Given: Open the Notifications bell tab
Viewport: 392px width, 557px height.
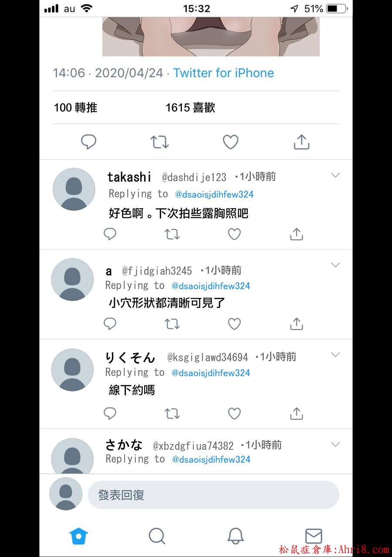Looking at the screenshot, I should (235, 536).
